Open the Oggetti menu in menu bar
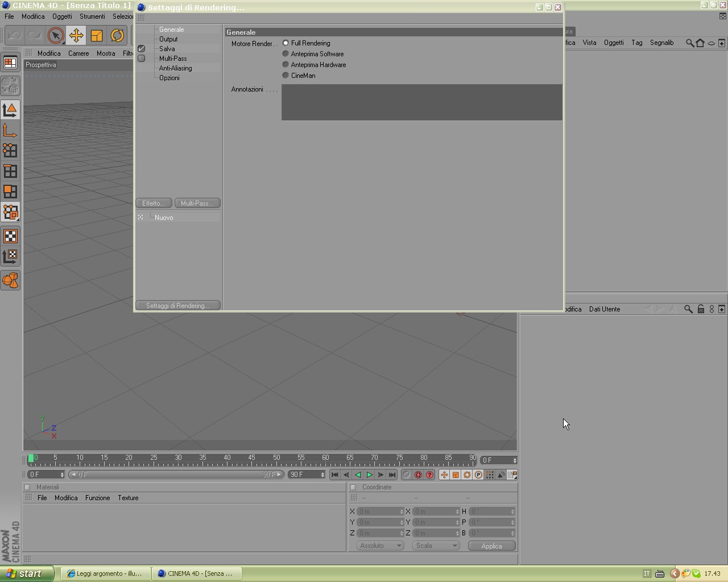The image size is (728, 582). 62,16
